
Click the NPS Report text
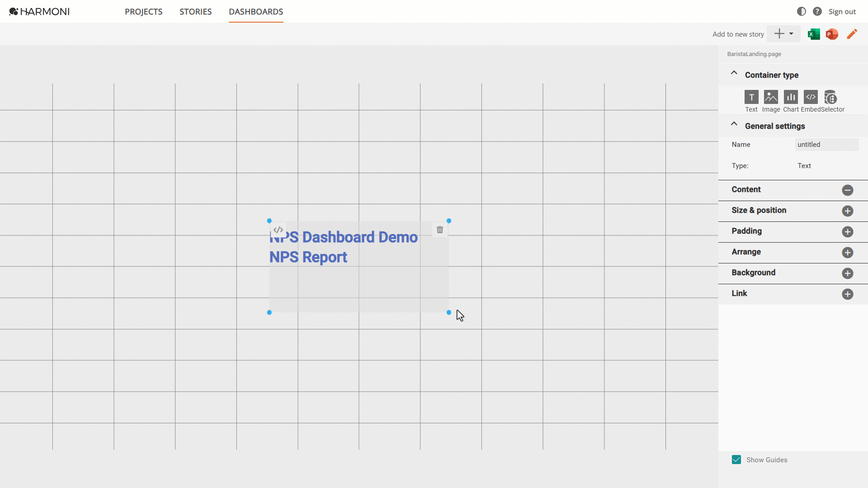308,257
